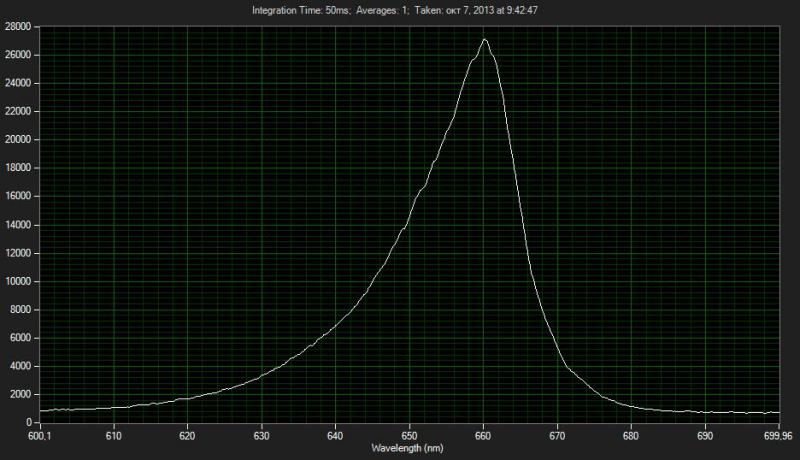Click the 660 wavelength tick label
The image size is (800, 460).
483,436
